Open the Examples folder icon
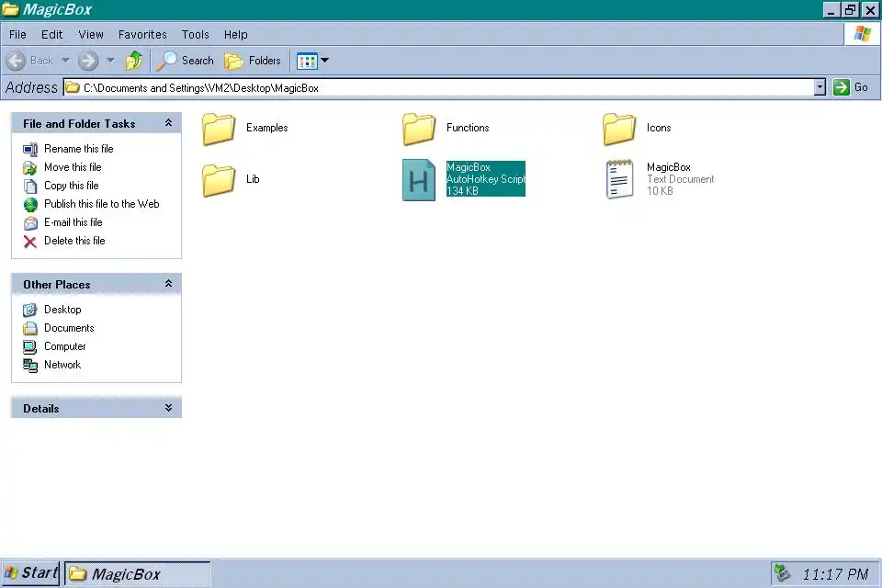Screen dimensions: 882x588 point(219,129)
